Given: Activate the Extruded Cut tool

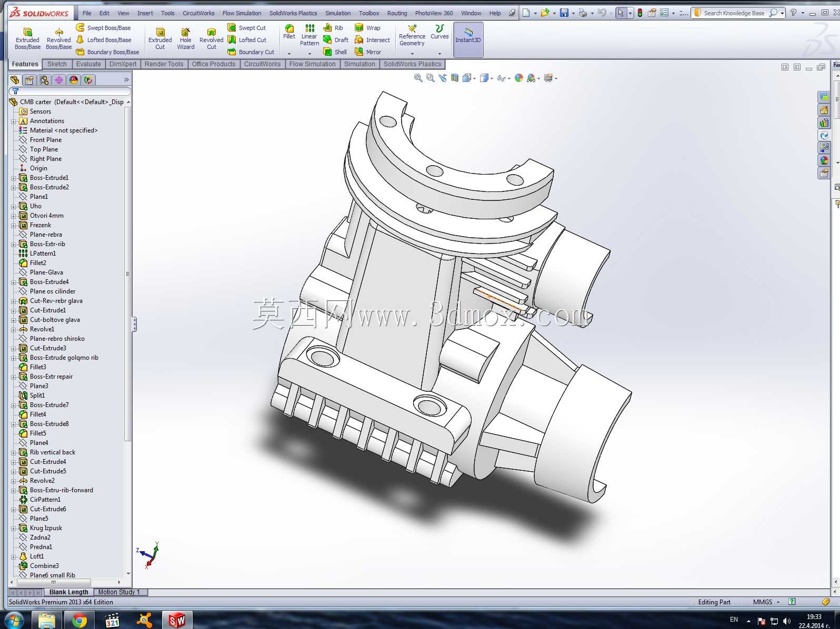Looking at the screenshot, I should [x=160, y=39].
